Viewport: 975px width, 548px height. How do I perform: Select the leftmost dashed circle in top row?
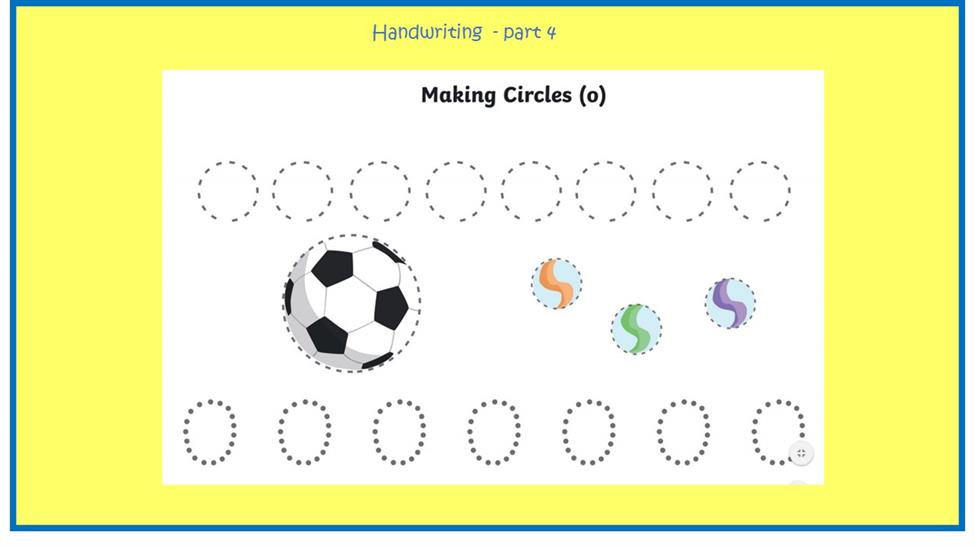point(228,191)
